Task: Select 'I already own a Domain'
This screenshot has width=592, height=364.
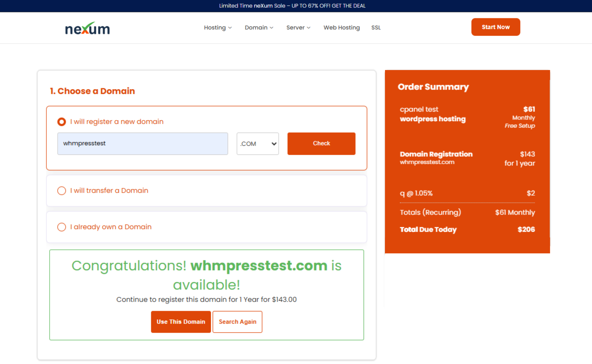Action: click(x=62, y=227)
